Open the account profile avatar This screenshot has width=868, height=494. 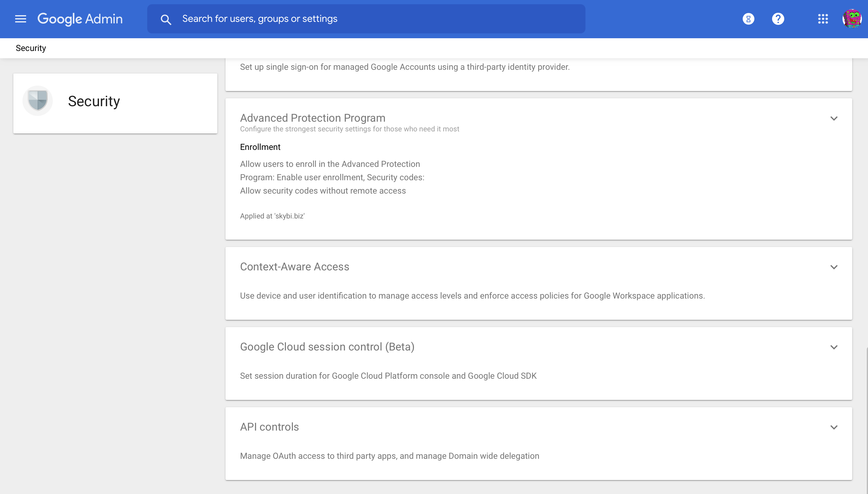tap(852, 19)
